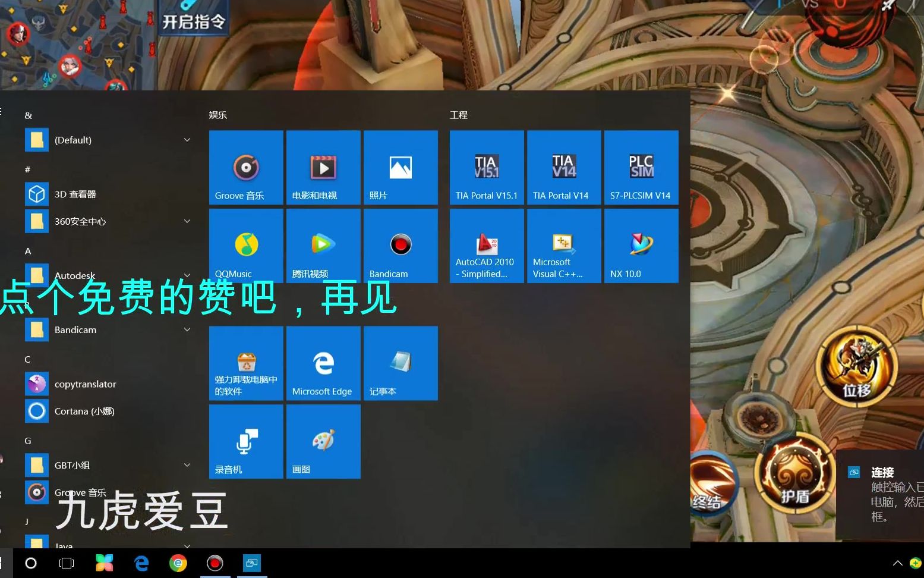Tap the 护盾 skill button in game
The height and width of the screenshot is (578, 924).
click(x=794, y=474)
